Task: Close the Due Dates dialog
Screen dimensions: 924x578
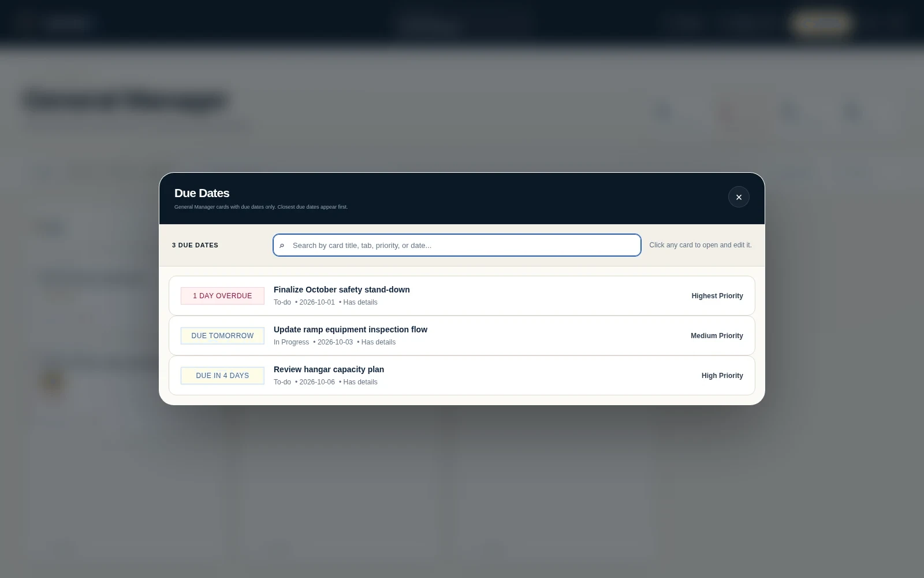Action: coord(739,197)
